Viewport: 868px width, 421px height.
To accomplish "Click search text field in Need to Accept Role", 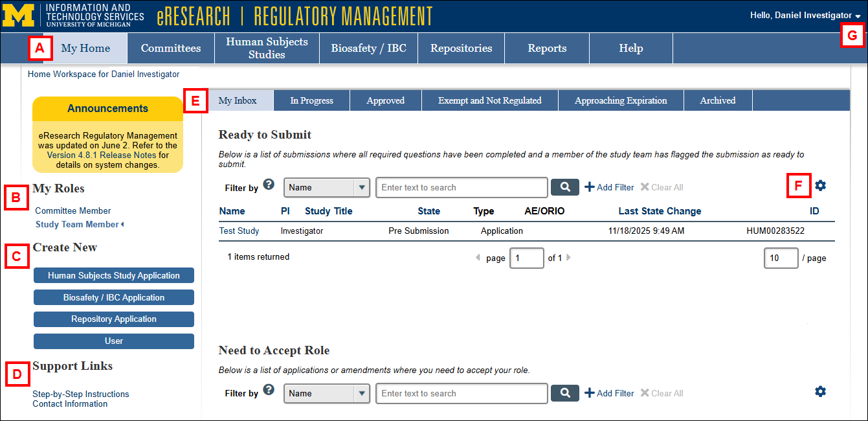I will tap(462, 393).
